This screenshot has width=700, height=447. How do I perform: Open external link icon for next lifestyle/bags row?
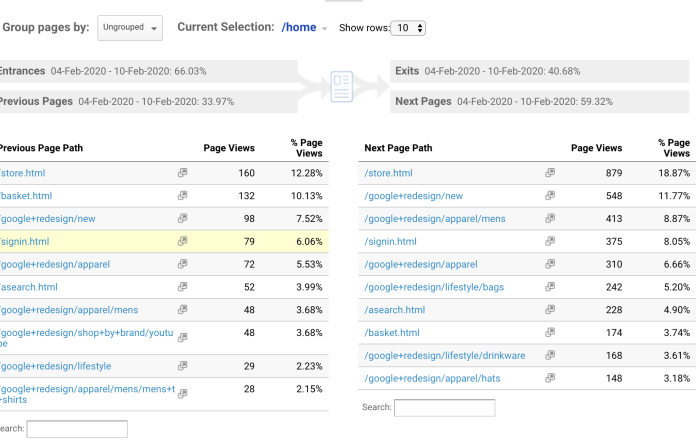pos(550,287)
